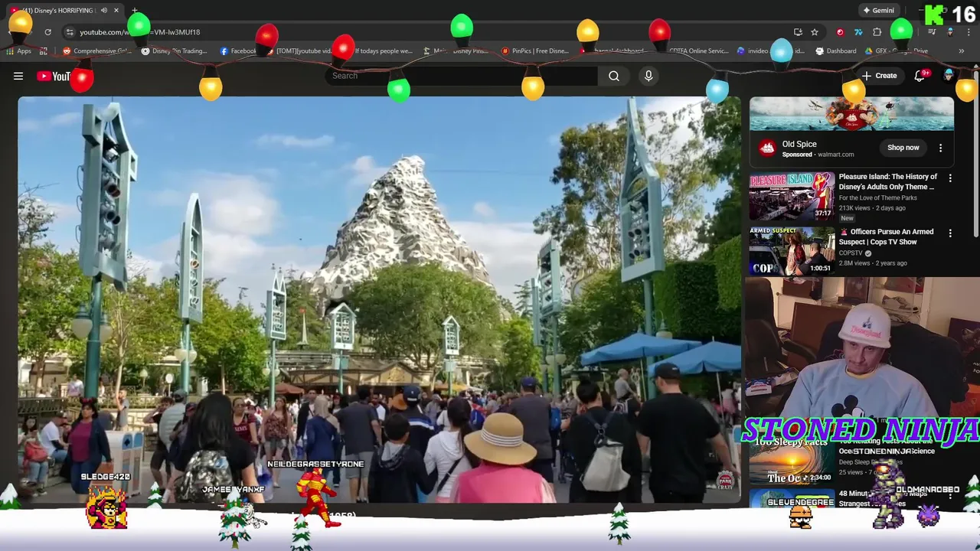Open the Extensions puzzle icon
Screen dimensions: 980x551
click(x=877, y=32)
